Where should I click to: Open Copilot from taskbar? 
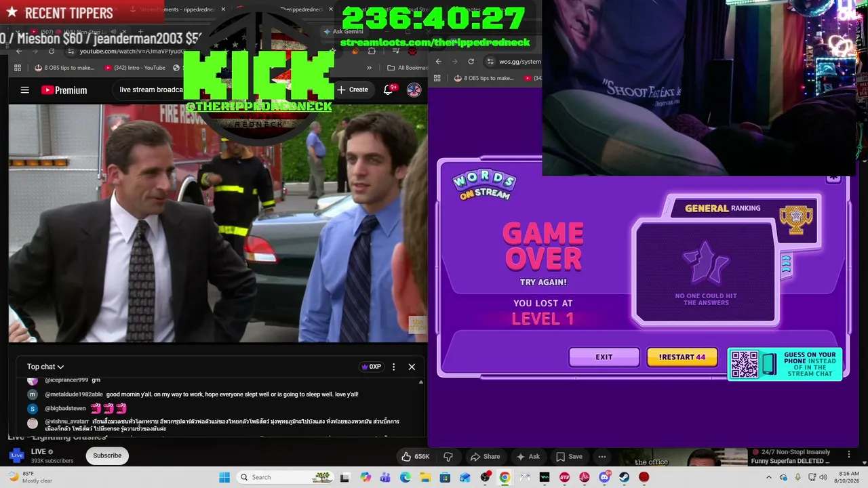coord(366,477)
